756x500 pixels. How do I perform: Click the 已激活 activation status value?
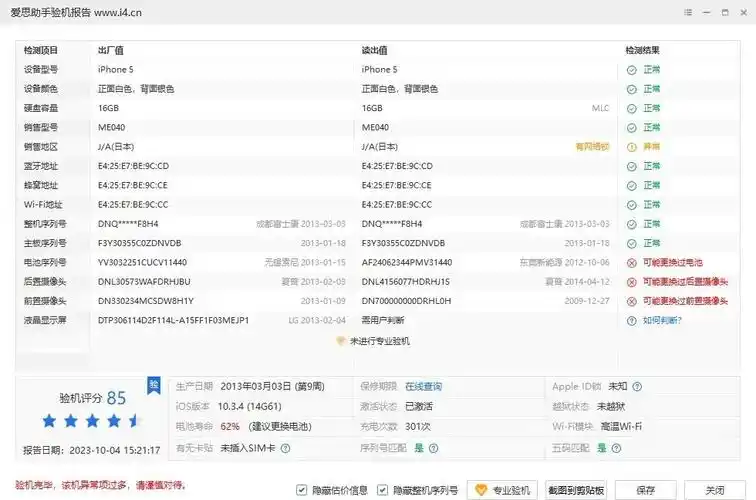coord(418,406)
